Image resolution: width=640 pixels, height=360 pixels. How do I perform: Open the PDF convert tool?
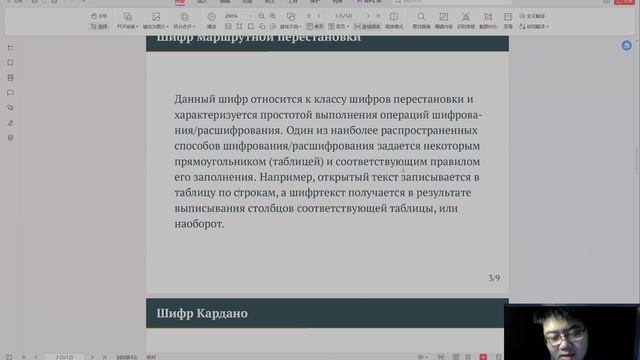tap(127, 21)
